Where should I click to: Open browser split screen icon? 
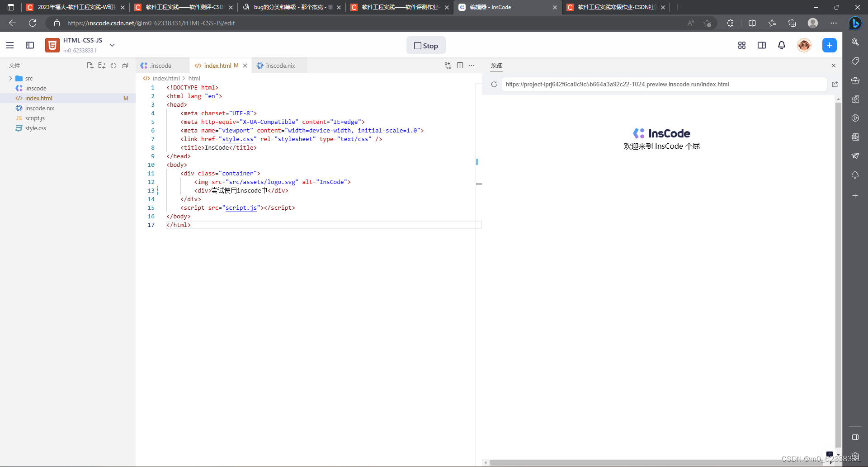click(752, 23)
